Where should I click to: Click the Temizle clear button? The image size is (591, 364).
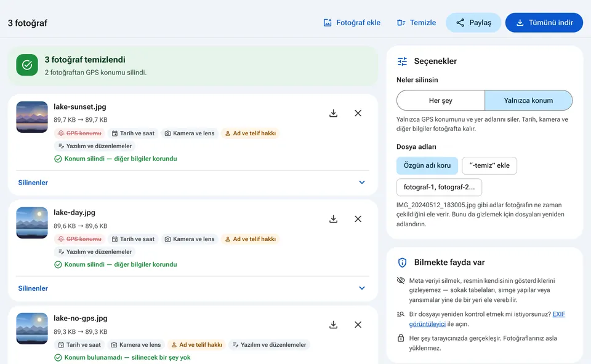point(417,23)
